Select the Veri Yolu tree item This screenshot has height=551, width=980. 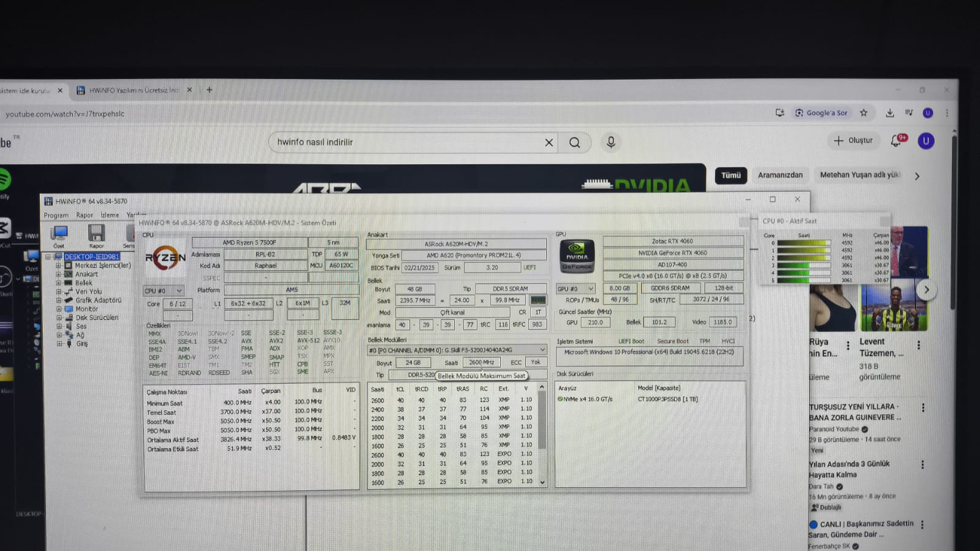pyautogui.click(x=88, y=292)
